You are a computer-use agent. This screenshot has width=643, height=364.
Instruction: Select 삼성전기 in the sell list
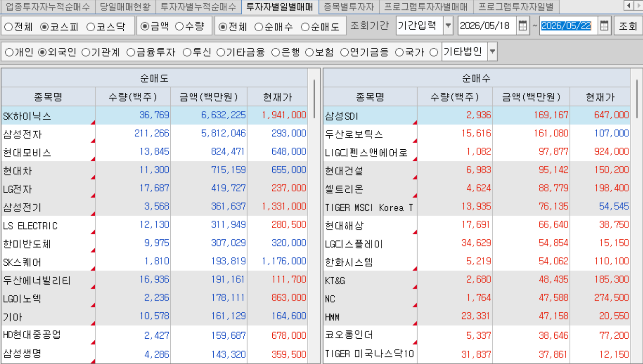click(x=155, y=207)
